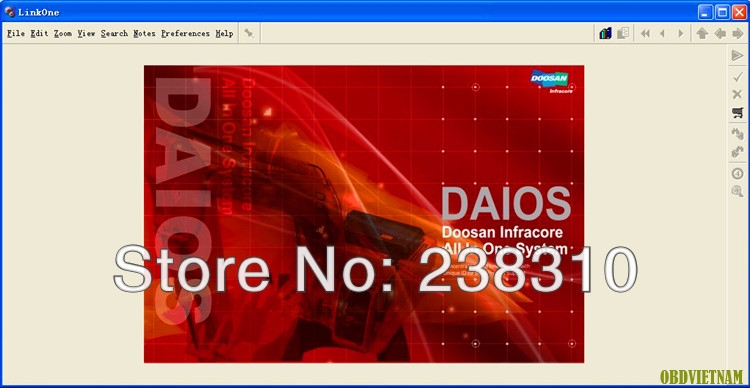Open the Notes menu
The height and width of the screenshot is (388, 750).
(144, 33)
